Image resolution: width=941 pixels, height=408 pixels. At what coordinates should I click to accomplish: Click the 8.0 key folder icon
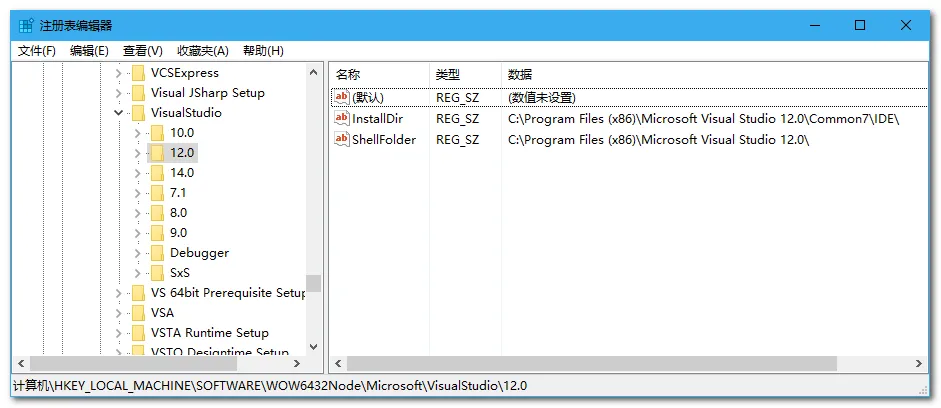[x=157, y=213]
